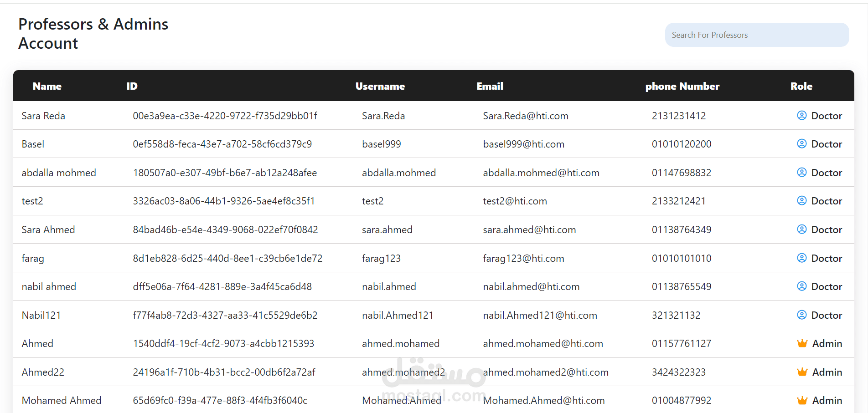The height and width of the screenshot is (413, 868).
Task: Select the test2 user ID text
Action: tap(223, 201)
